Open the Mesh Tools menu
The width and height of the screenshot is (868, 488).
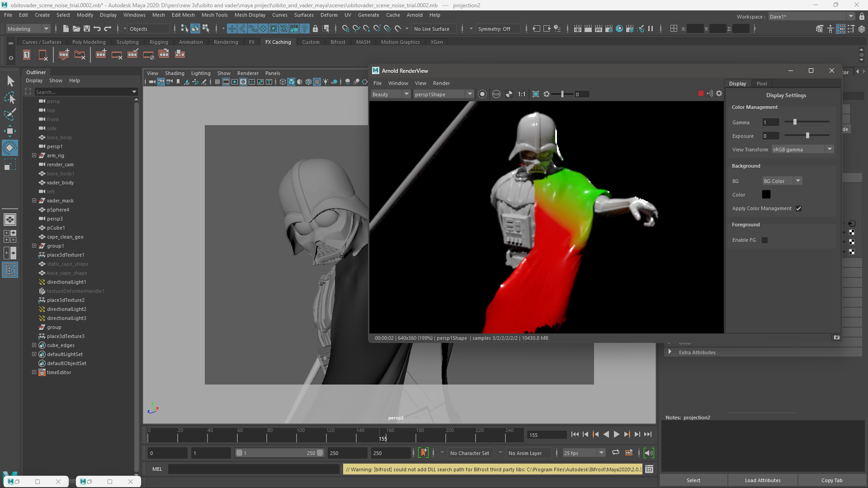click(214, 15)
